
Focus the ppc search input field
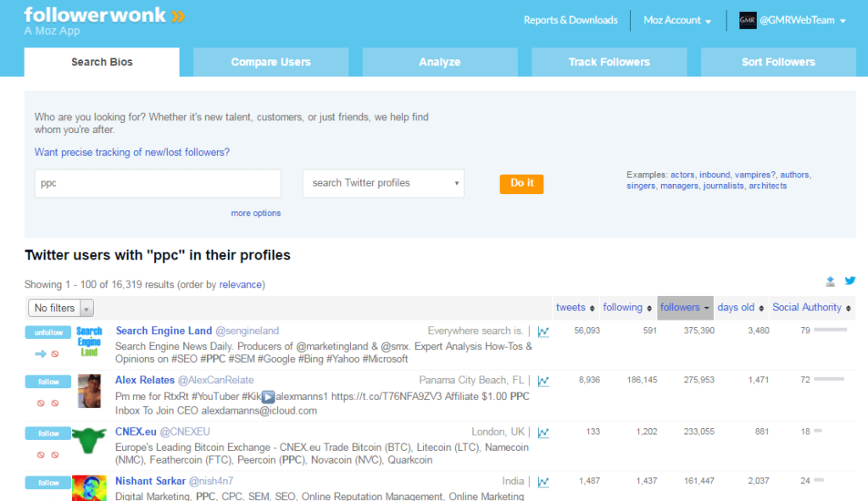click(x=158, y=183)
